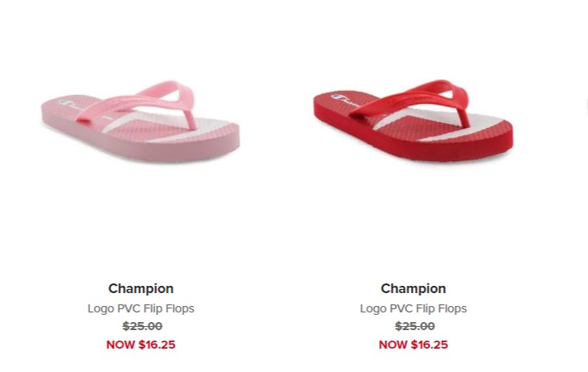Select crossed-out $25.00 price under pink sandal

(x=142, y=326)
